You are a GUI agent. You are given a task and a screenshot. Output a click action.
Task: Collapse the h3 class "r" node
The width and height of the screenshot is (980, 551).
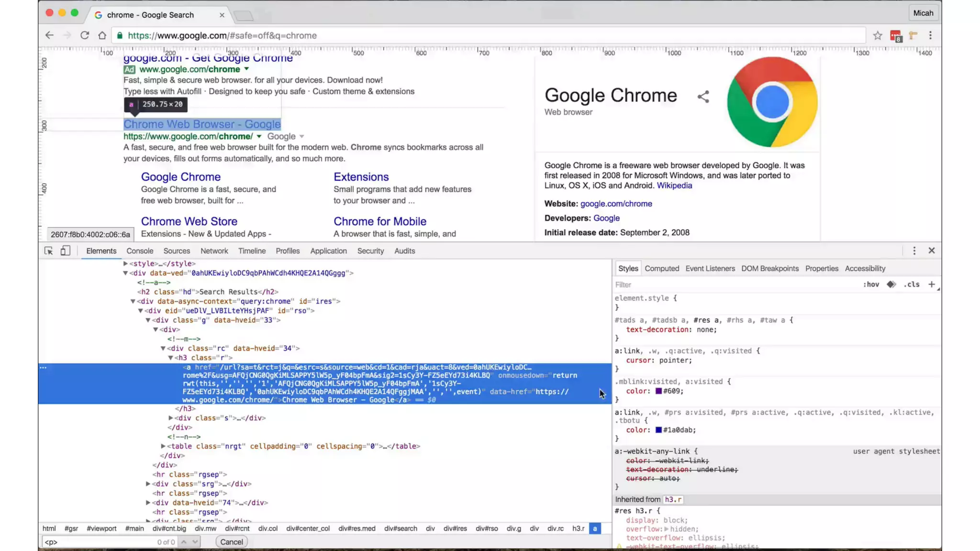170,358
